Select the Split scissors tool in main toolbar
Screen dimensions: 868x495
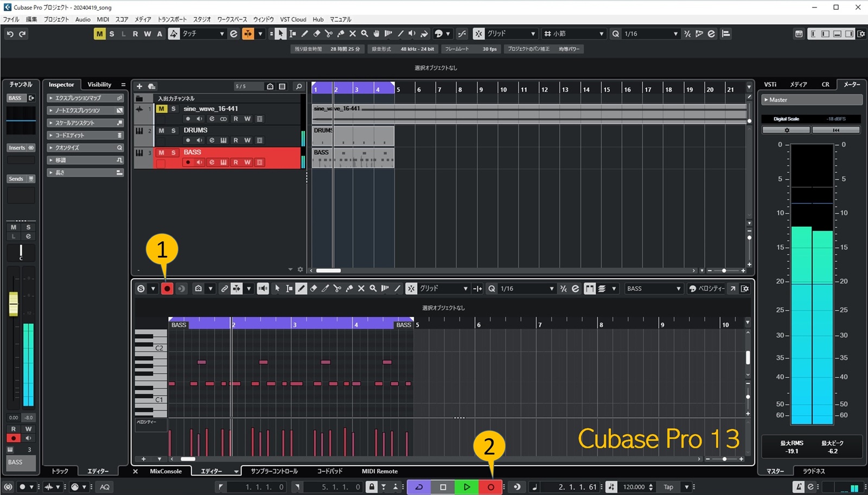pyautogui.click(x=329, y=34)
